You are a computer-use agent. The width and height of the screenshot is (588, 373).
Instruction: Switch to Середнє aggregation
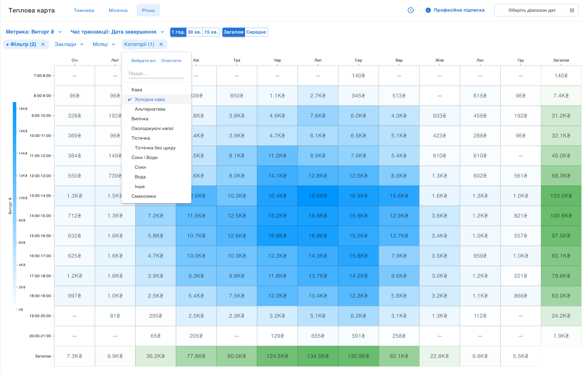click(256, 32)
